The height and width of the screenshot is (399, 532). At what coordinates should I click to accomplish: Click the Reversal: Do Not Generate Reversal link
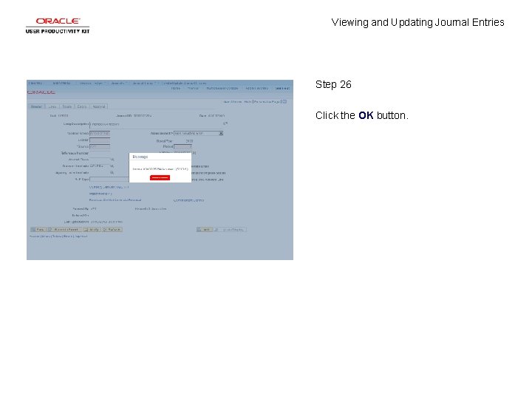point(115,200)
